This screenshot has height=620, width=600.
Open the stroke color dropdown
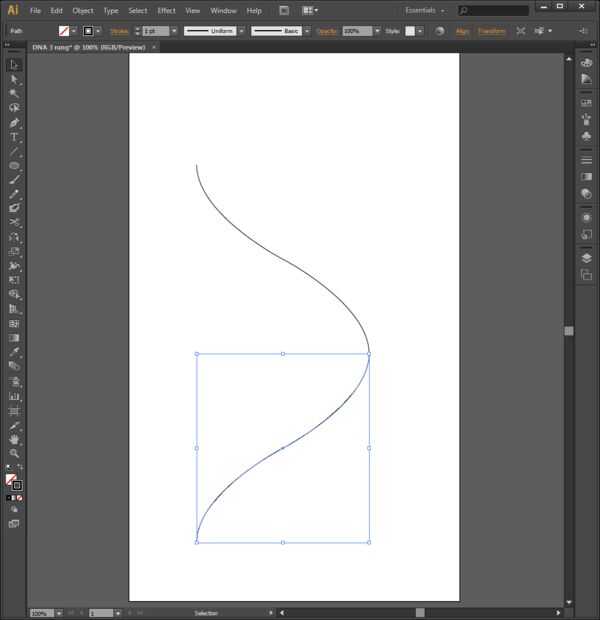pyautogui.click(x=98, y=31)
